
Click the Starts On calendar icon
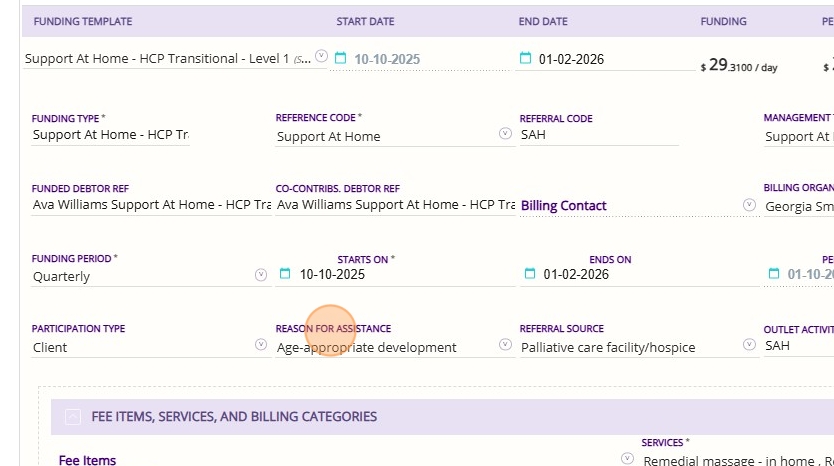(x=285, y=274)
